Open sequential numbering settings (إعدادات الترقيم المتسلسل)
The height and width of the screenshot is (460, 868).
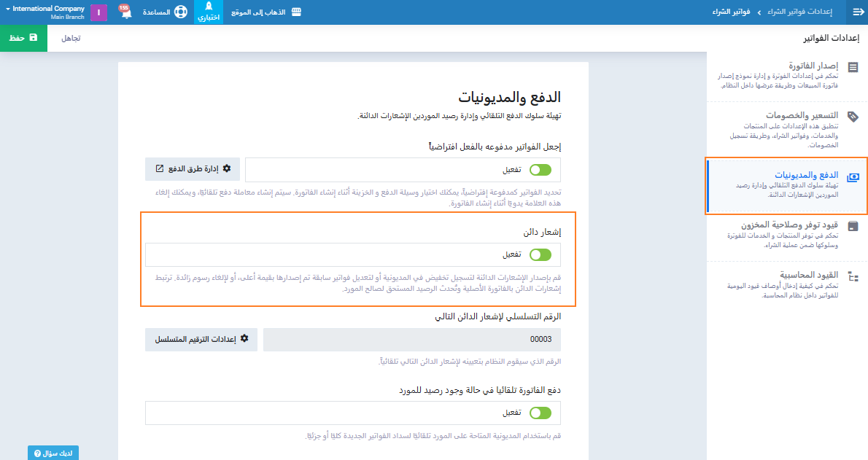[x=201, y=340]
